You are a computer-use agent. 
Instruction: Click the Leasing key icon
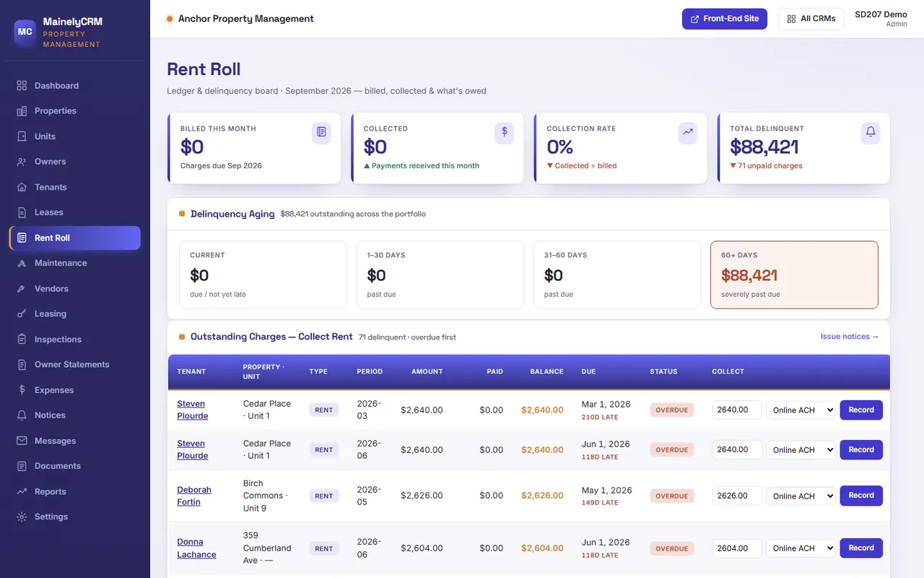click(x=22, y=314)
